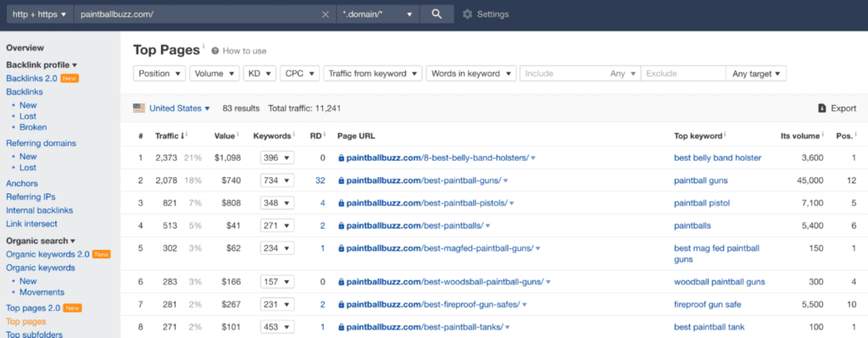Viewport: 868px width, 338px height.
Task: Open the Words in keyword dropdown
Action: pyautogui.click(x=471, y=74)
